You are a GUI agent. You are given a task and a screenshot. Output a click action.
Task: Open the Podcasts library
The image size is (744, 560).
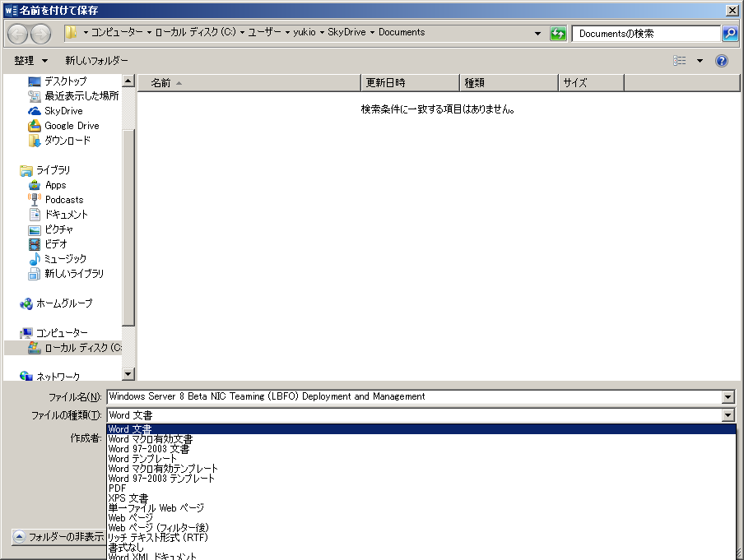coord(63,200)
